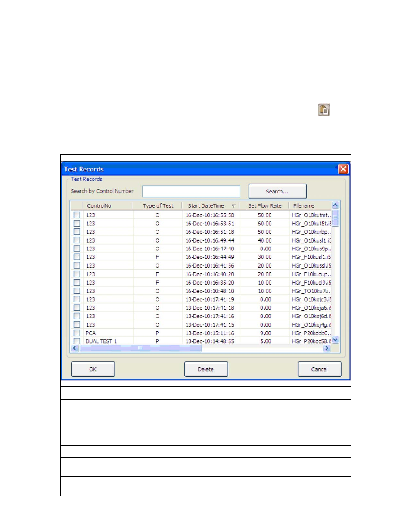411x532 pixels.
Task: Click the 60.00 flow rate cell
Action: point(265,223)
